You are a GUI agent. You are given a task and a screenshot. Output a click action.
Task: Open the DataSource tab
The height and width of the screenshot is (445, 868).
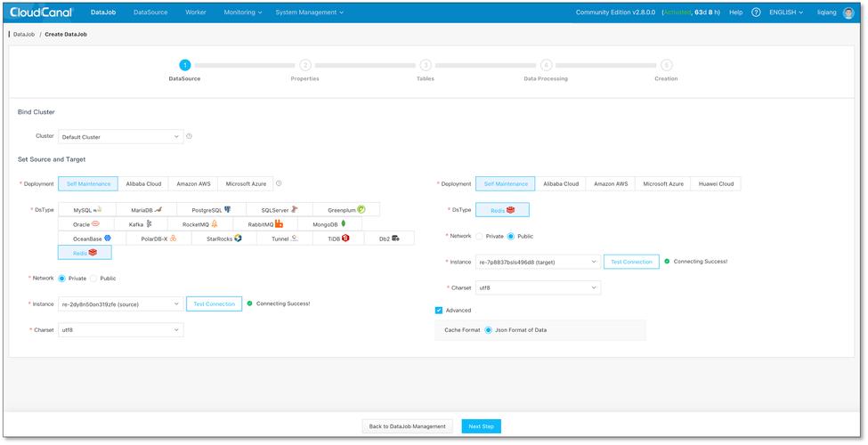pos(150,12)
